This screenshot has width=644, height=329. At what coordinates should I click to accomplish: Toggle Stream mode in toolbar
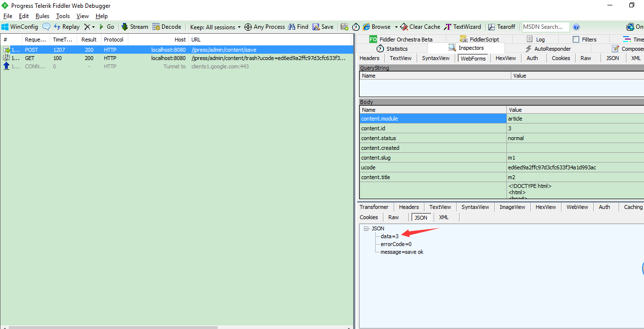135,27
